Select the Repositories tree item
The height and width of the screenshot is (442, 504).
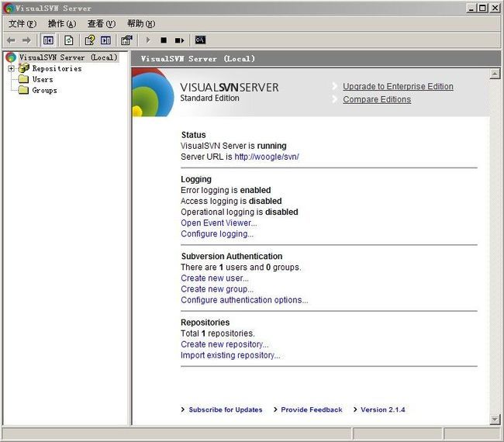(x=57, y=68)
